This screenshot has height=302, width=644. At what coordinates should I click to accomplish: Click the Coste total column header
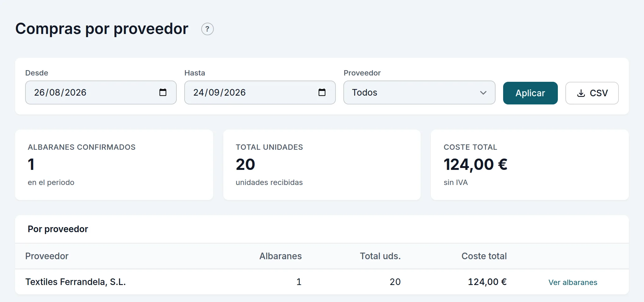[484, 256]
